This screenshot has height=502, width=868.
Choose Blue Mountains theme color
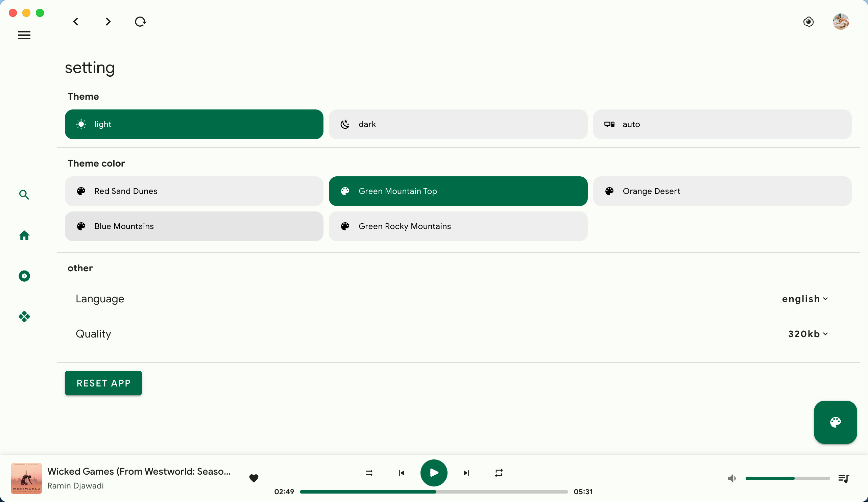pos(194,226)
